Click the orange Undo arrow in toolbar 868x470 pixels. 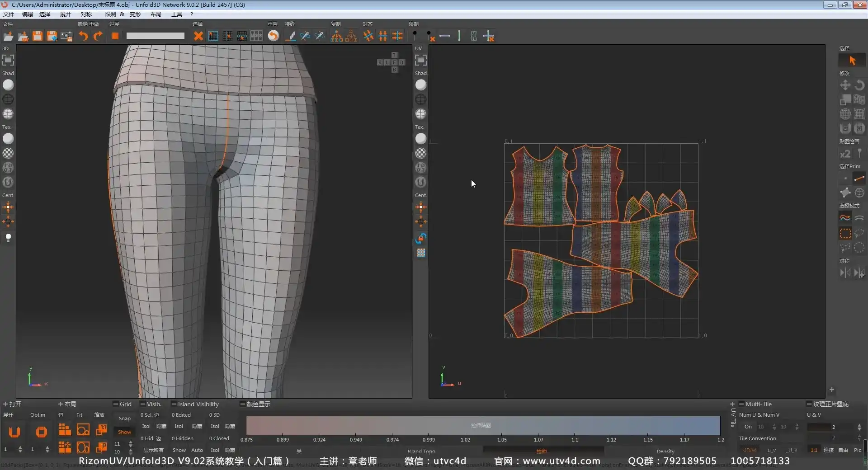[x=83, y=36]
